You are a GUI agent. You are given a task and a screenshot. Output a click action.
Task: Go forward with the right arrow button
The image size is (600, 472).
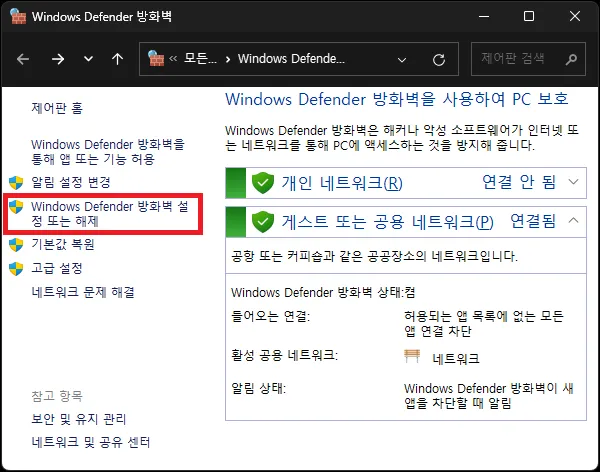(58, 59)
